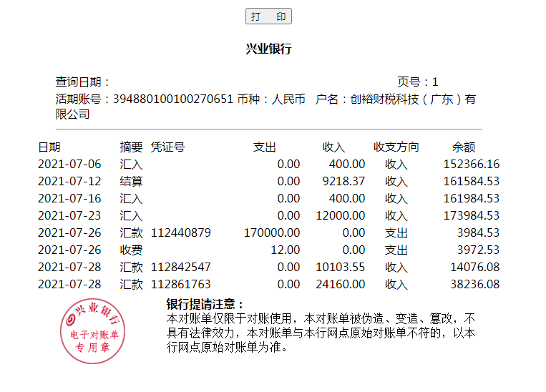Select the 兴业银行 title heading
The width and height of the screenshot is (546, 392).
coord(268,49)
